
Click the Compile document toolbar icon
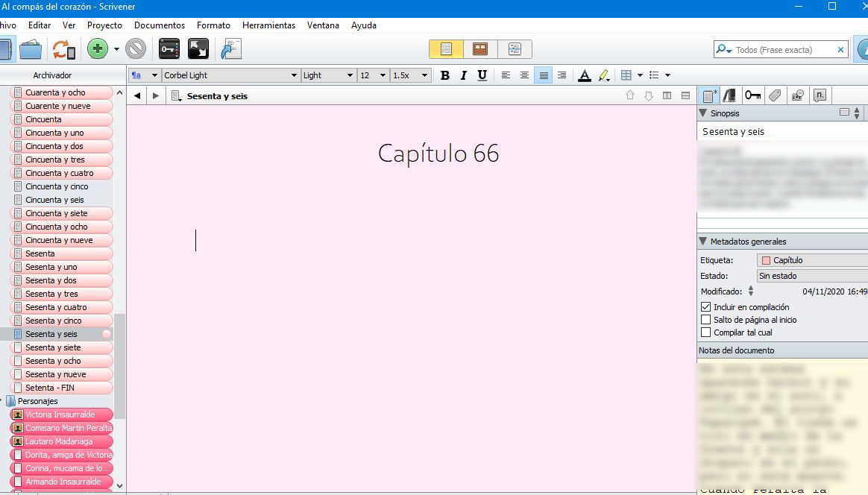231,48
